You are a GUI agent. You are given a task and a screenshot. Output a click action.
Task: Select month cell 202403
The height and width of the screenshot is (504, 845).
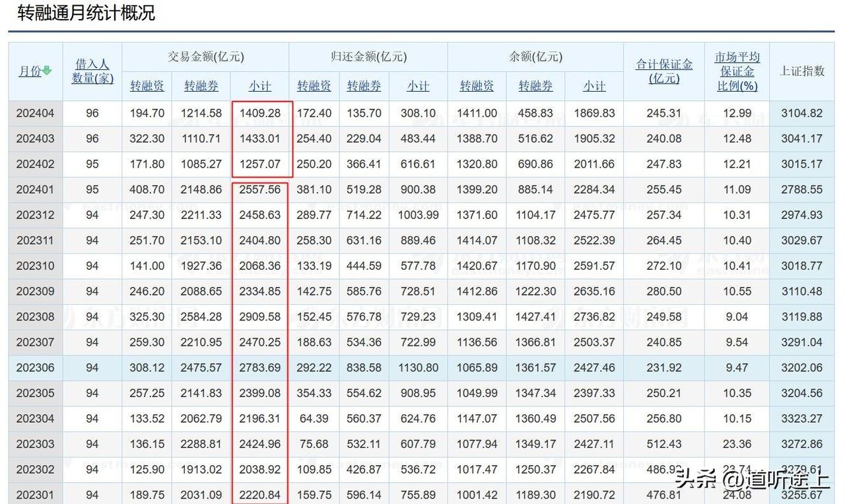(36, 139)
